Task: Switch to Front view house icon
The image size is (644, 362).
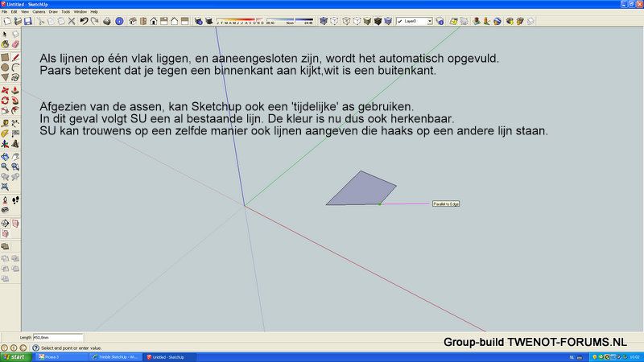Action: 154,21
